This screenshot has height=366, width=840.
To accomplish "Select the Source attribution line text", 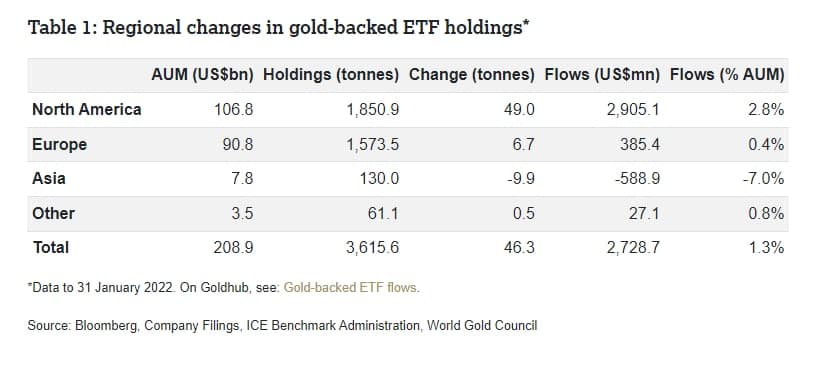I will tap(282, 325).
